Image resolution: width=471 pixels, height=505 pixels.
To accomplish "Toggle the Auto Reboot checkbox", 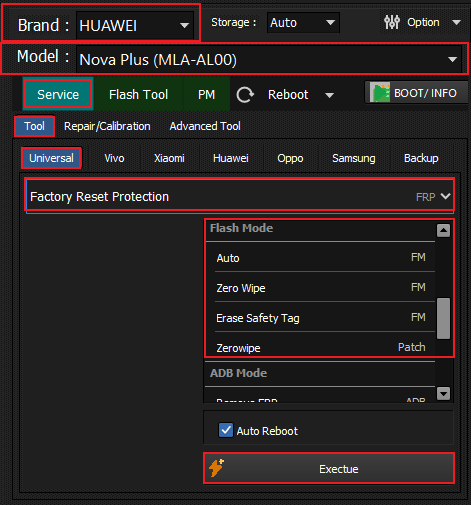I will (x=226, y=430).
